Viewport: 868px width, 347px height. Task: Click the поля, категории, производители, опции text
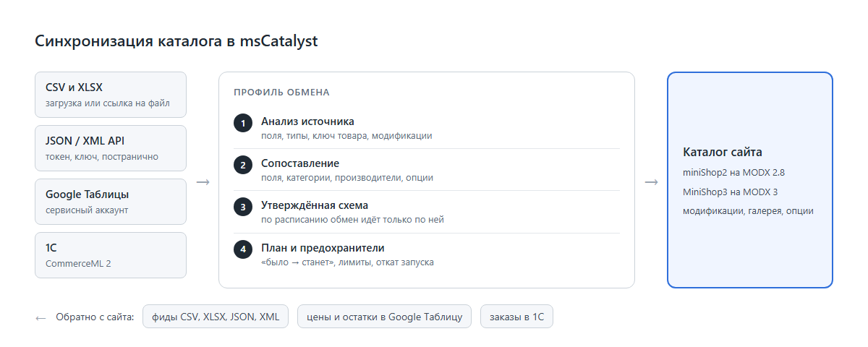pos(347,178)
